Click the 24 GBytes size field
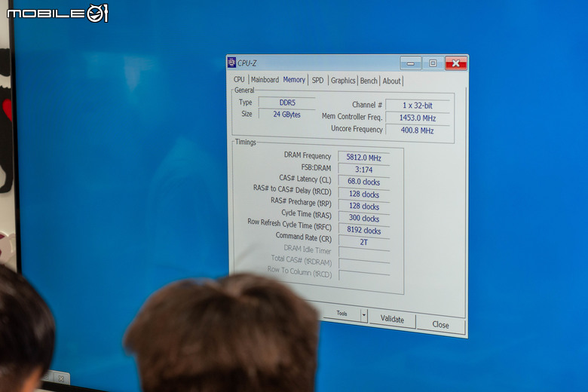588x392 pixels. [287, 115]
